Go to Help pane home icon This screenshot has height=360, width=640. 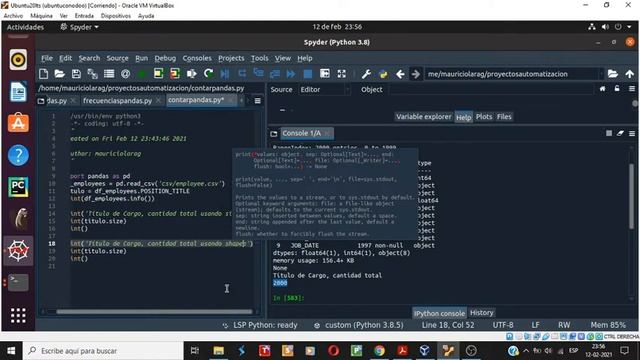pyautogui.click(x=602, y=89)
